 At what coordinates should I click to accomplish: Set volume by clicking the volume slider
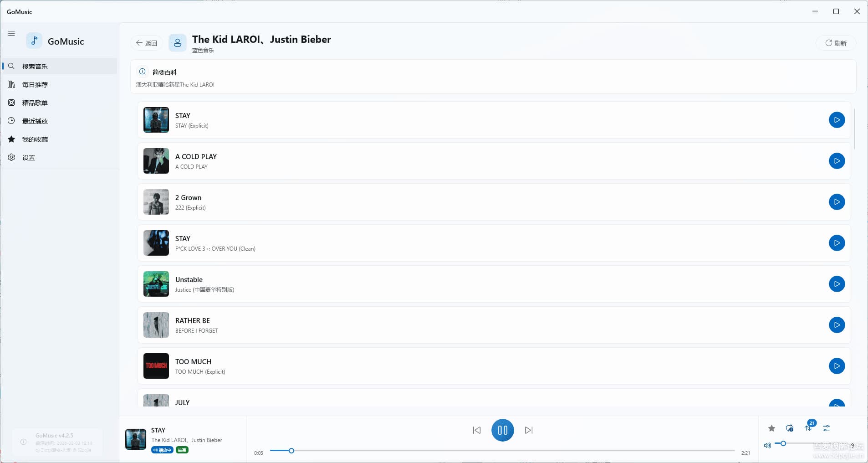811,443
